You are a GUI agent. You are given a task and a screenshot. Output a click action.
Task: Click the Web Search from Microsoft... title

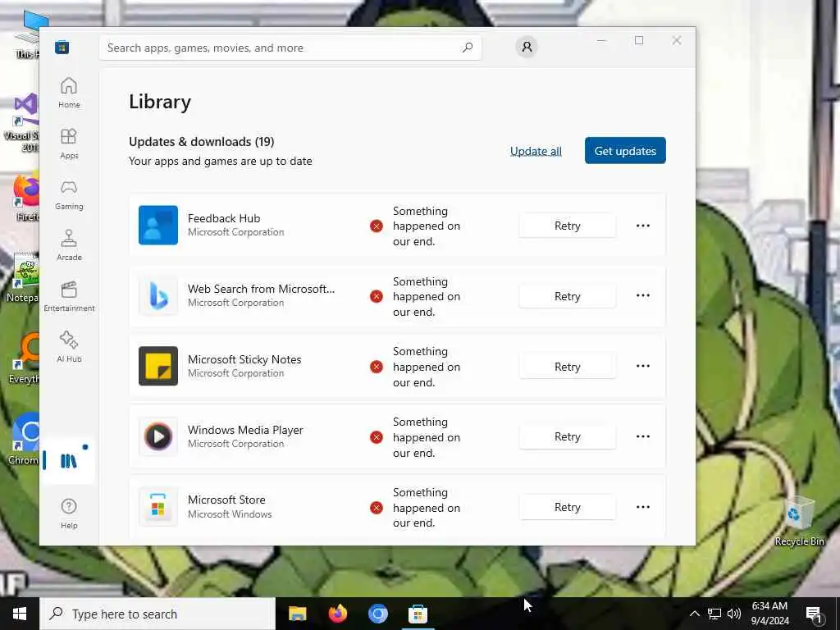pyautogui.click(x=261, y=289)
